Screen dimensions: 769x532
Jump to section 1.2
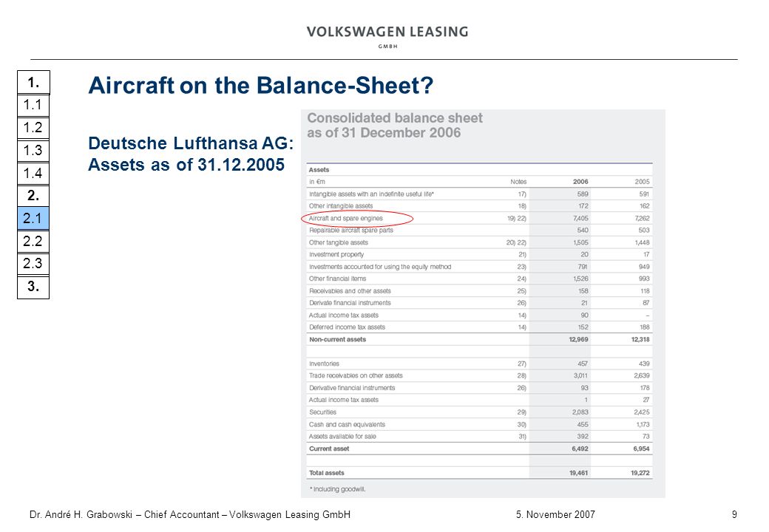point(33,128)
